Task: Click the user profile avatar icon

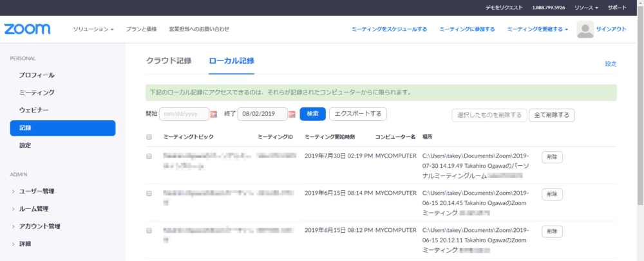Action: pos(585,29)
